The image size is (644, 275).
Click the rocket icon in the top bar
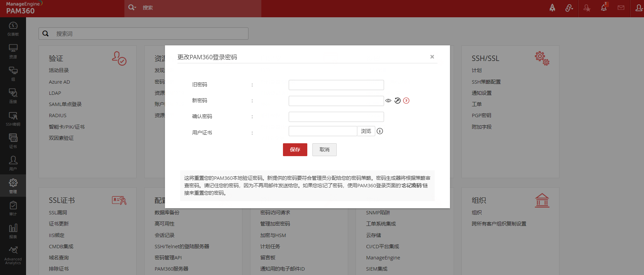click(x=552, y=8)
